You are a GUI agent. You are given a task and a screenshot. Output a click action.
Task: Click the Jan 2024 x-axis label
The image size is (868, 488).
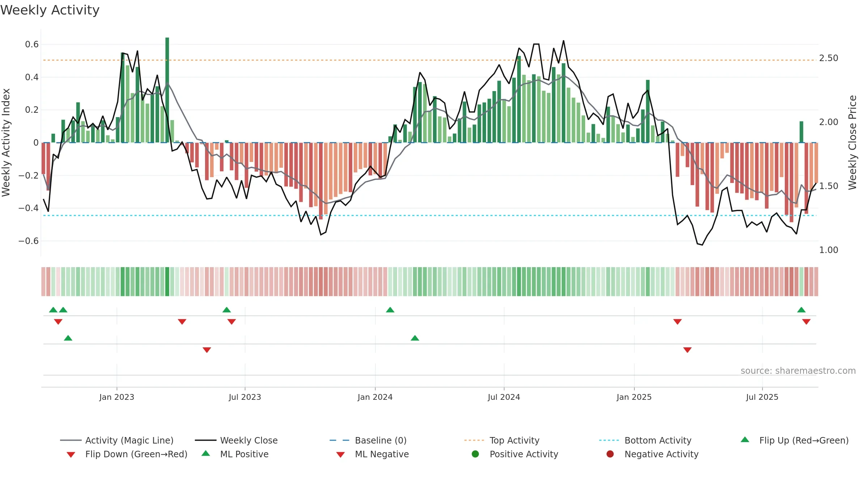click(x=375, y=397)
